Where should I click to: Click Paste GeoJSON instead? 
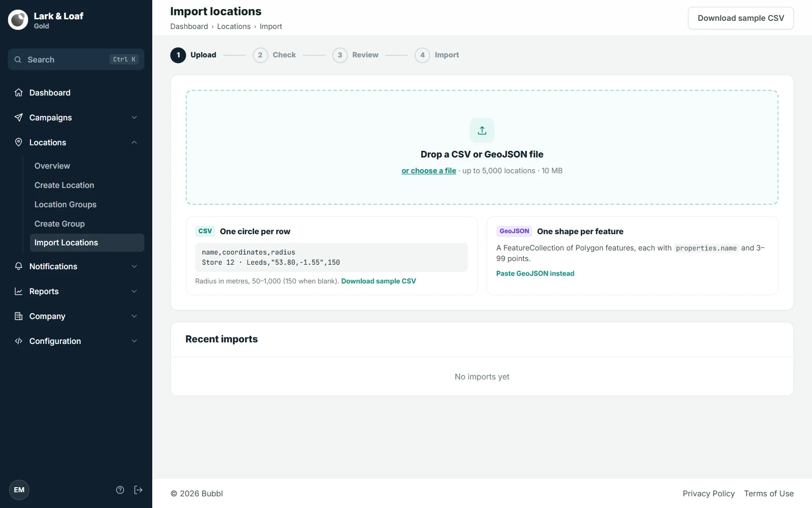click(x=535, y=273)
